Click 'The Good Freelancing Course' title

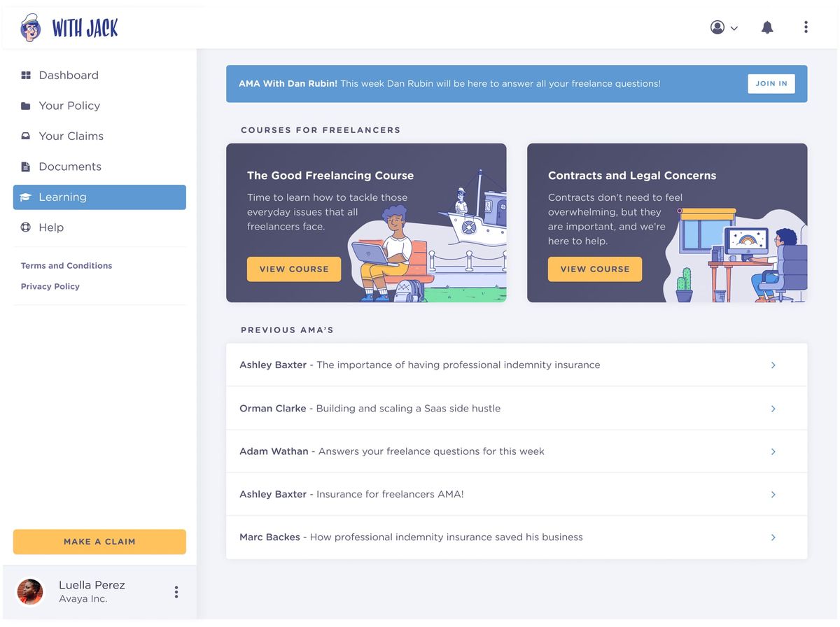pyautogui.click(x=330, y=176)
